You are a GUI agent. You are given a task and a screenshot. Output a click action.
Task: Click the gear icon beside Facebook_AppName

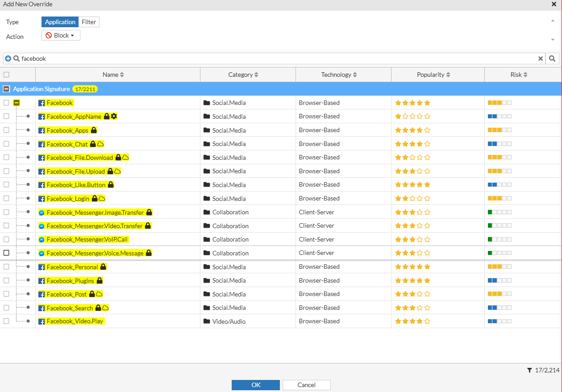coord(114,117)
